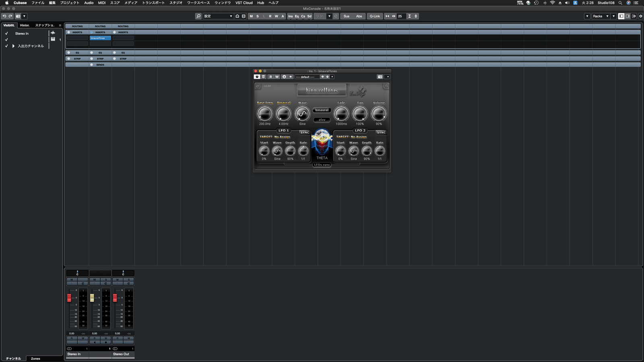Screen dimensions: 644x362
Task: Click the magnifier search channels icon
Action: pyautogui.click(x=198, y=16)
